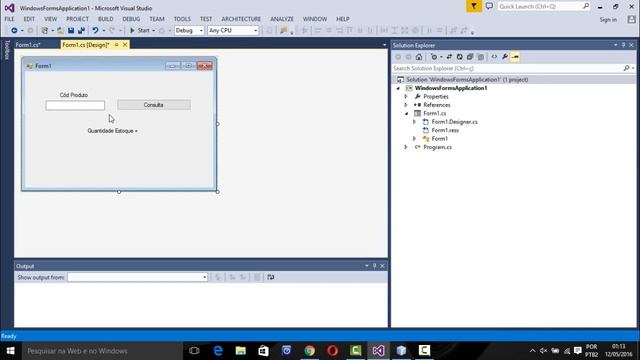Close the Form1.cs [Design] tab
This screenshot has height=360, width=640.
coord(125,45)
